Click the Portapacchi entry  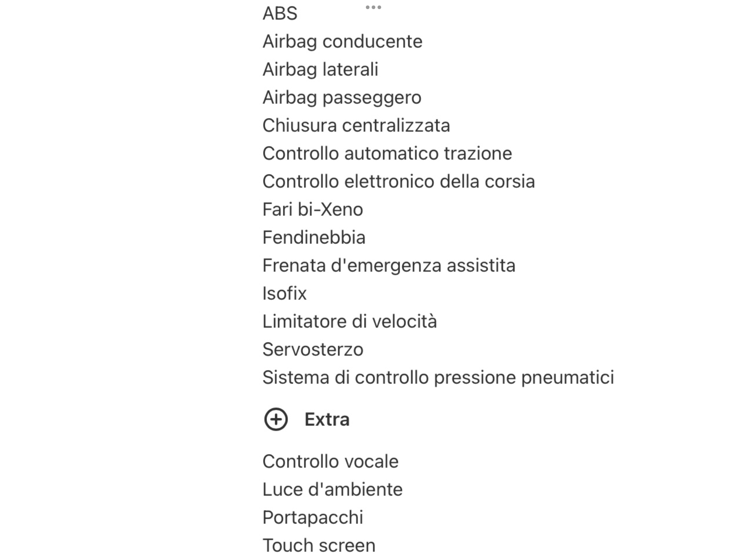pos(313,517)
